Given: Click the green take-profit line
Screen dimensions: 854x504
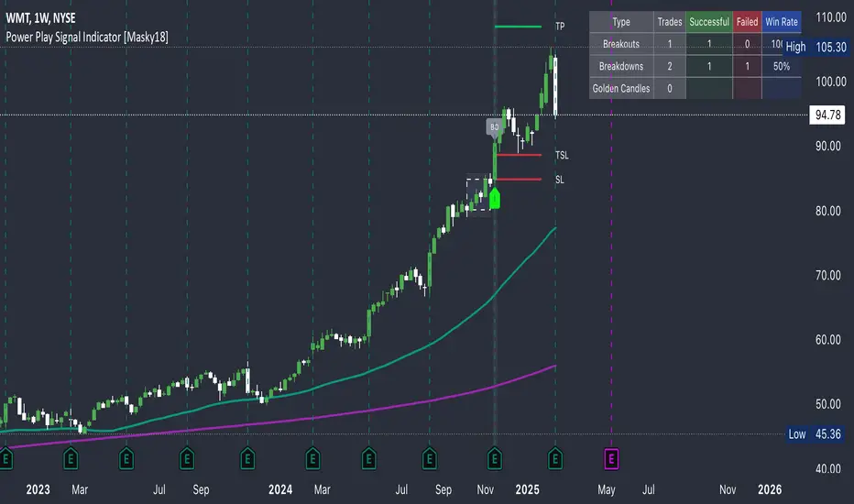Looking at the screenshot, I should (x=518, y=27).
